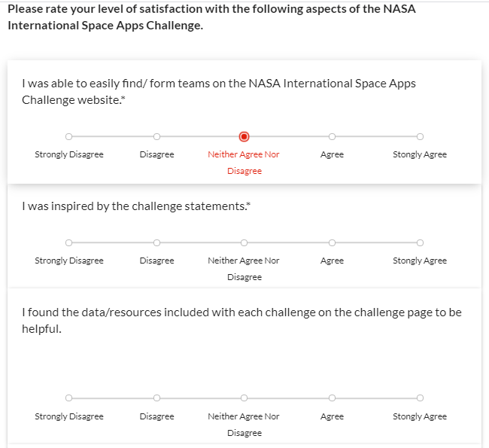Pick Strongly Agree for inspired by challenge statements
This screenshot has height=448, width=489.
(x=420, y=243)
